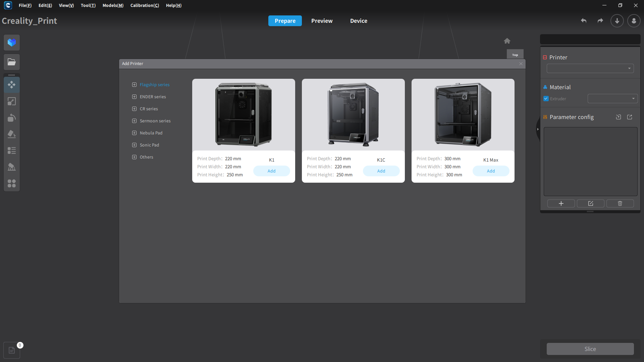Select the Sermoon series label
This screenshot has width=644, height=362.
pyautogui.click(x=155, y=121)
